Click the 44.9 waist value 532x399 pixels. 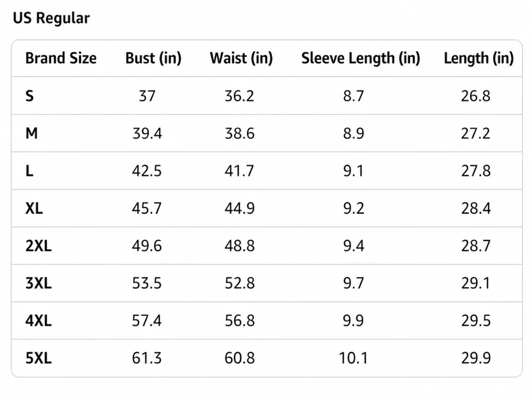coord(239,209)
